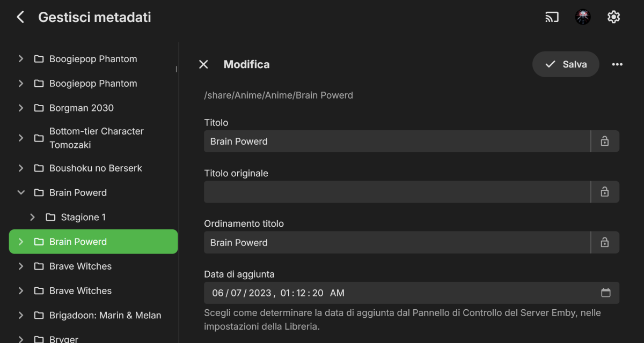Expand the Stagione 1 folder
This screenshot has width=644, height=343.
[33, 217]
